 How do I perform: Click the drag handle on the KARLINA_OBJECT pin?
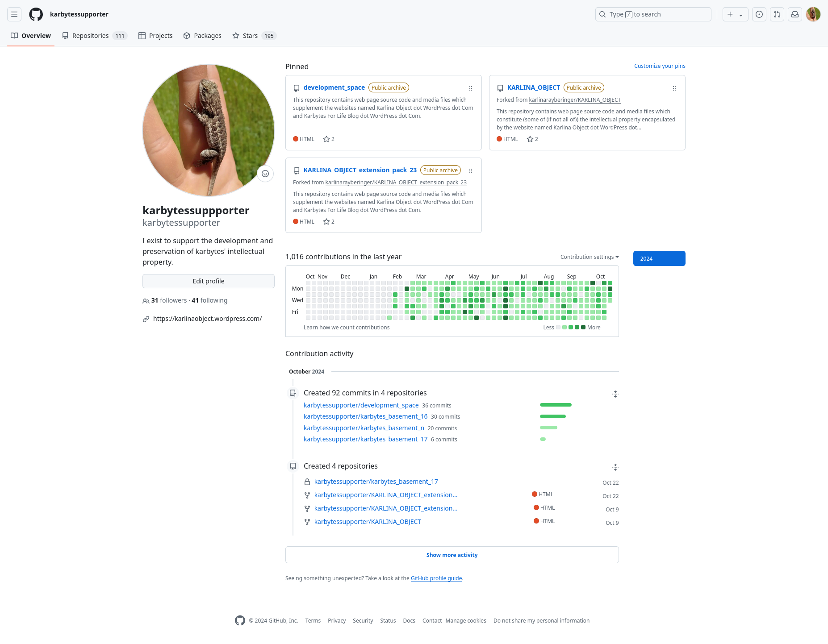pyautogui.click(x=674, y=88)
